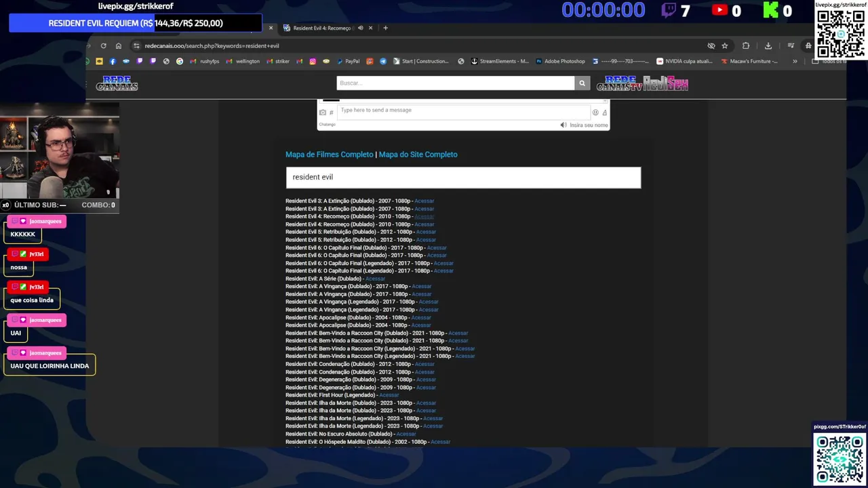868x488 pixels.
Task: Click the Resident Evil: A Série (Dublado) title text
Action: (323, 279)
